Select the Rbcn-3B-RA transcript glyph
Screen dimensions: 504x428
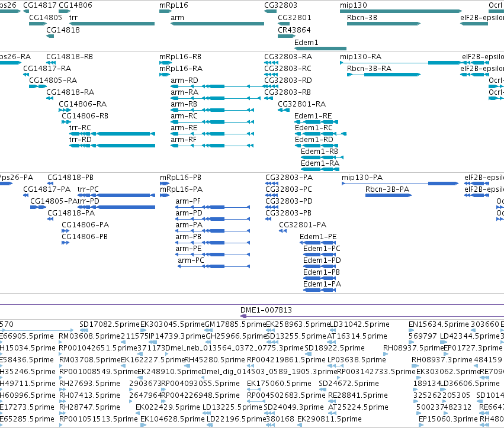click(x=384, y=75)
